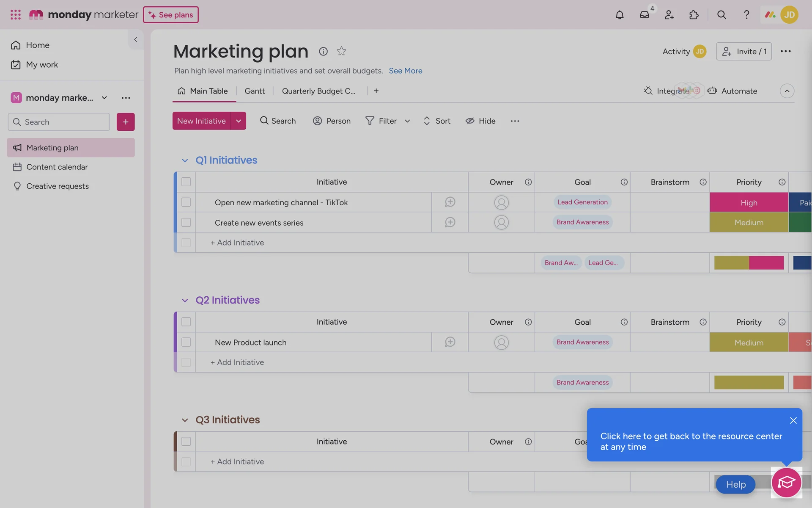Open the resource center graduation cap
The width and height of the screenshot is (812, 508).
(x=786, y=482)
